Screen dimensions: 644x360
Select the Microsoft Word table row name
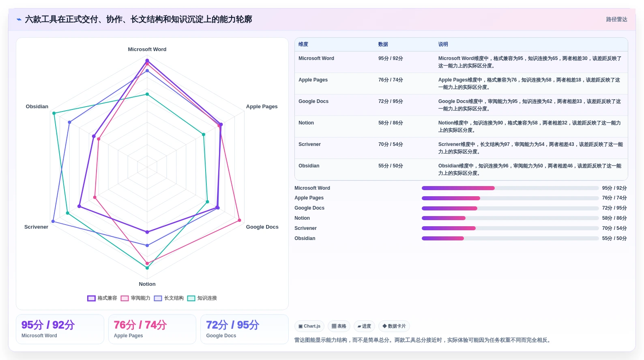316,58
